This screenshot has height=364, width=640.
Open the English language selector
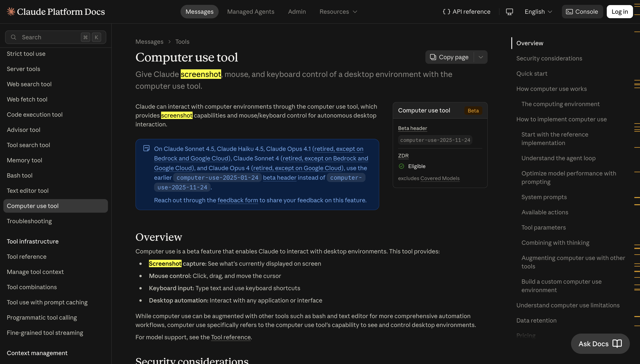click(x=538, y=12)
